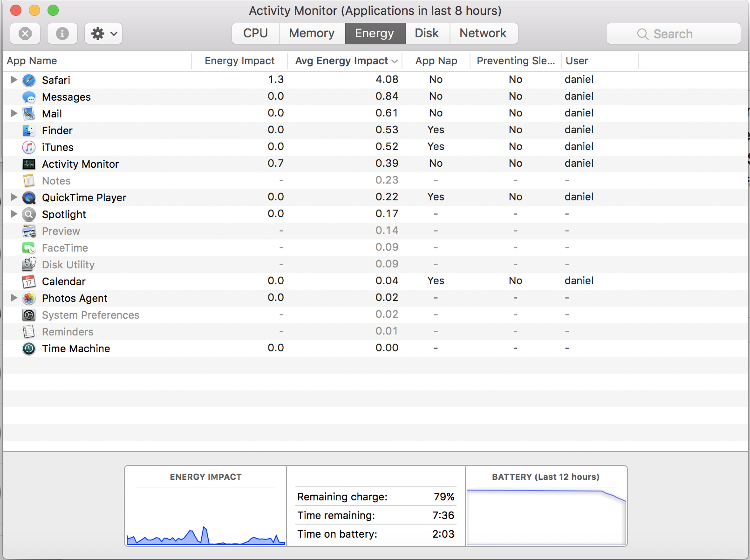Click the Finder face icon
The height and width of the screenshot is (560, 750).
[x=29, y=130]
